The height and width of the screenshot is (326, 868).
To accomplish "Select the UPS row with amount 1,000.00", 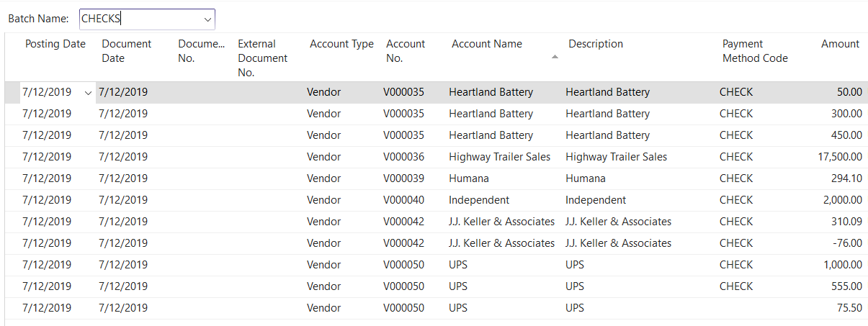I will (x=457, y=265).
